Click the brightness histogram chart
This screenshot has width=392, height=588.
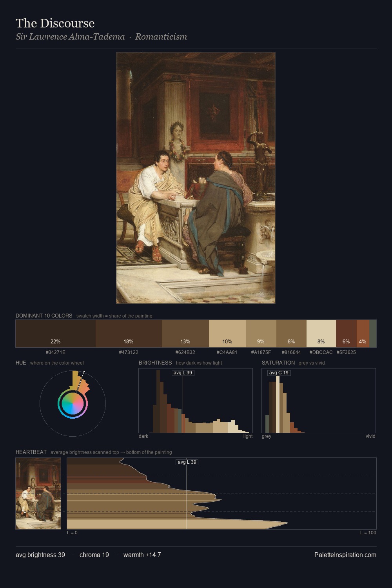pyautogui.click(x=196, y=401)
